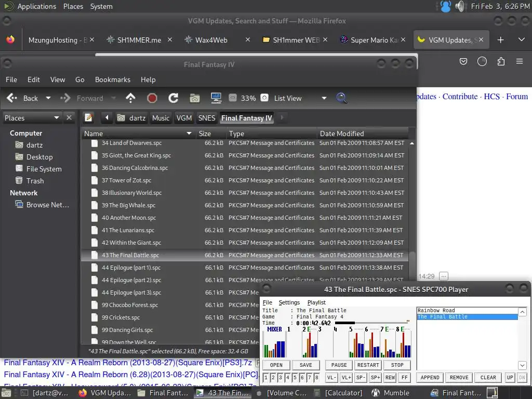Click the OPEN button in SPC player
The height and width of the screenshot is (399, 532).
click(276, 365)
